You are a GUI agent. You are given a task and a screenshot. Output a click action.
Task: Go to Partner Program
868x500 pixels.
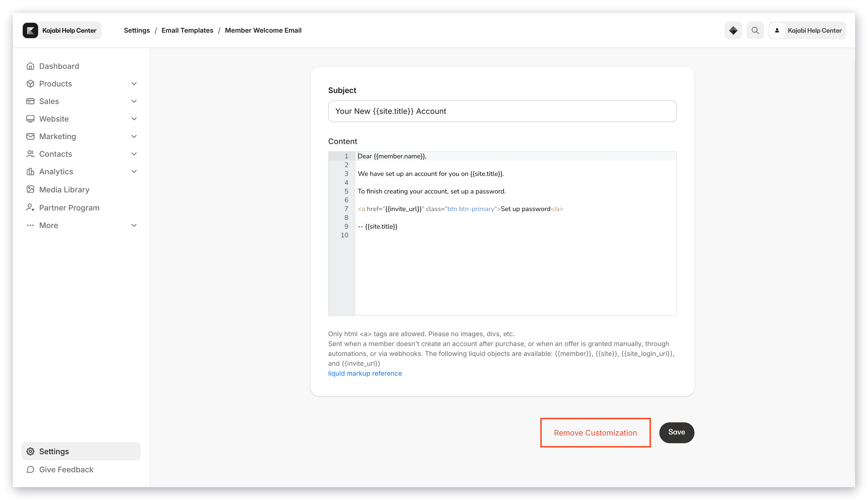pos(81,207)
